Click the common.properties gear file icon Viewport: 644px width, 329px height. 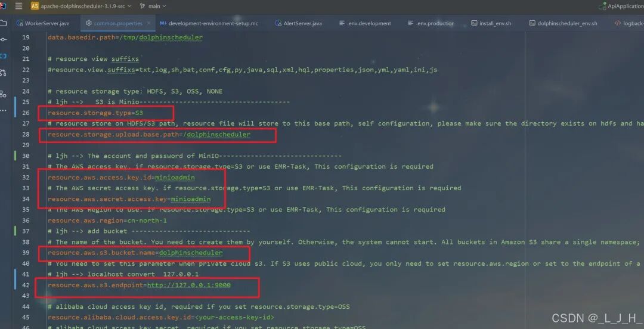[89, 23]
